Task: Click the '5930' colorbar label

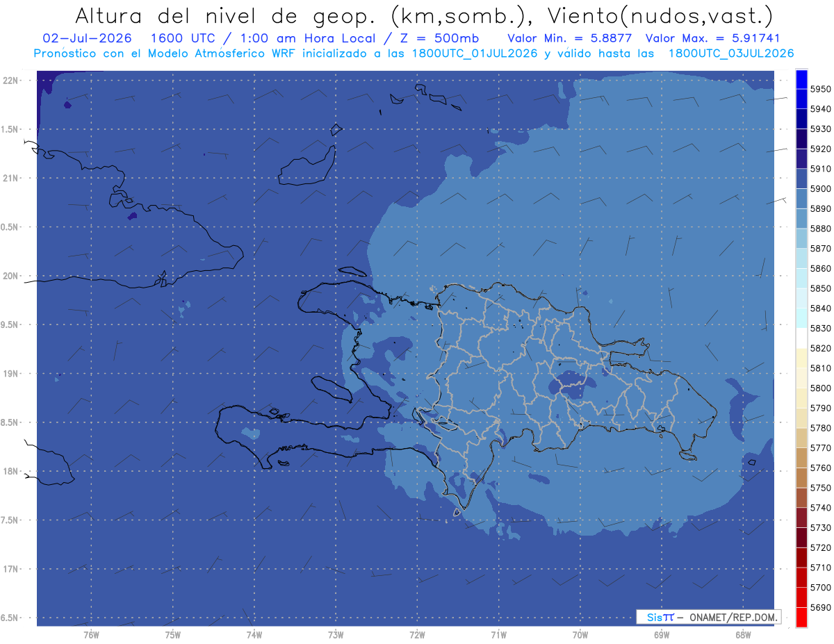Action: click(820, 129)
